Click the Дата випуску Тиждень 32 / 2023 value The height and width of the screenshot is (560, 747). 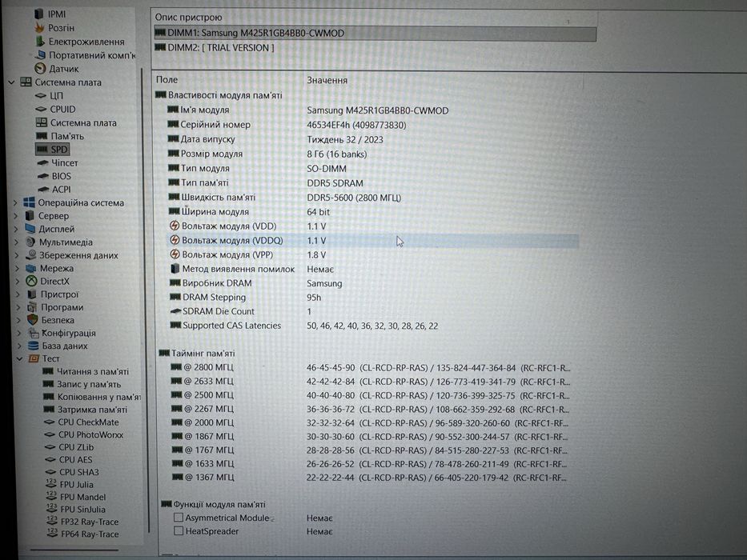click(345, 139)
